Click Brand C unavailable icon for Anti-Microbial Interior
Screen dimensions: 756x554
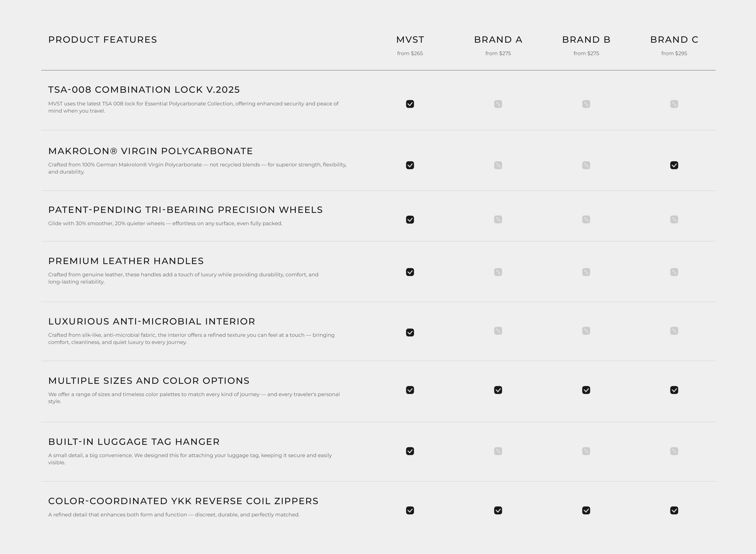point(674,331)
